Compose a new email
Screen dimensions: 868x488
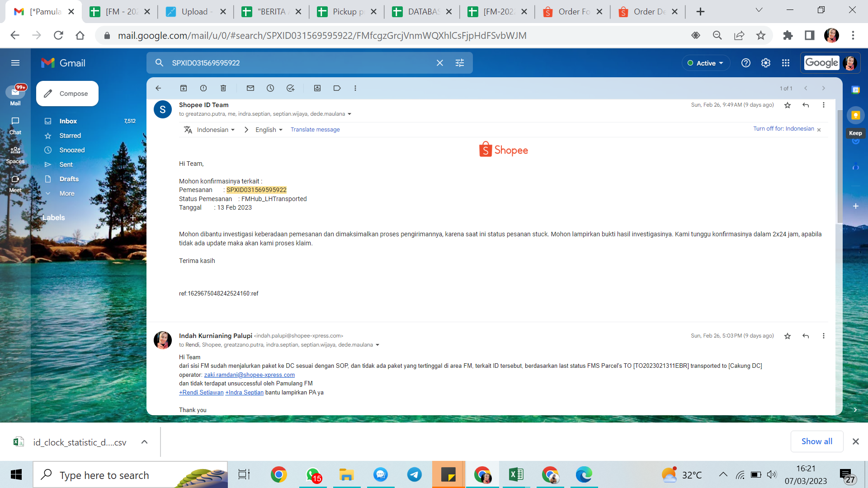tap(67, 94)
